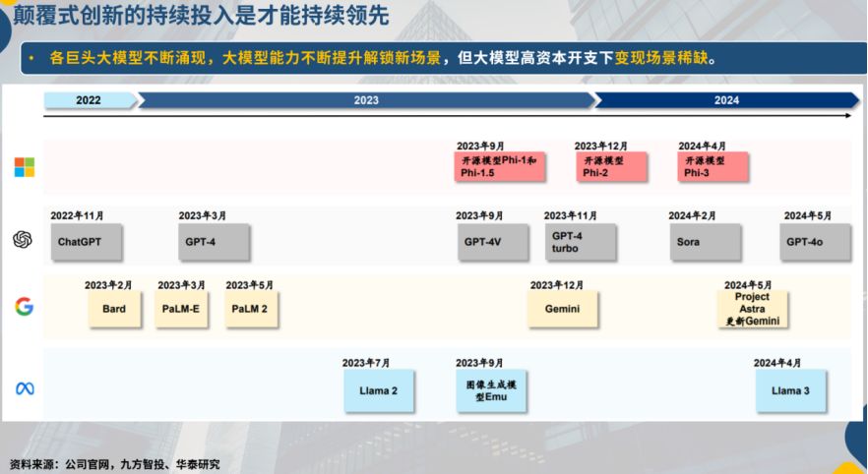Click the gray ChatGPT box
This screenshot has height=474, width=868.
click(86, 242)
